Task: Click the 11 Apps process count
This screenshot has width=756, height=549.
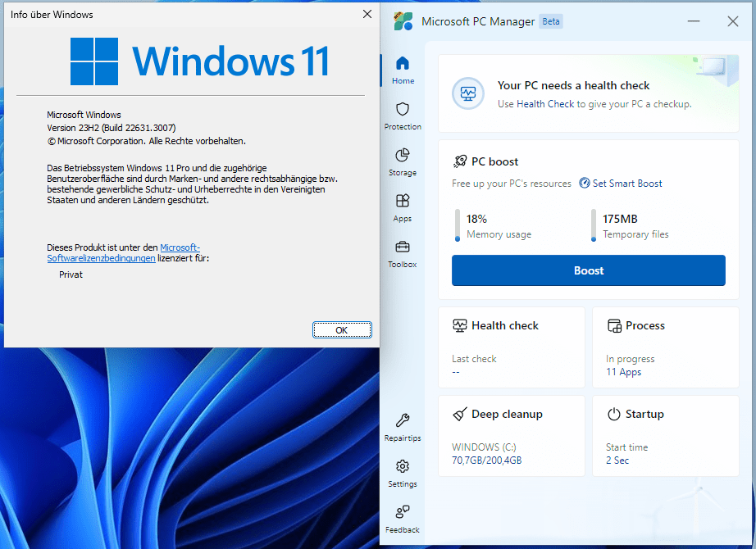Action: pos(623,372)
